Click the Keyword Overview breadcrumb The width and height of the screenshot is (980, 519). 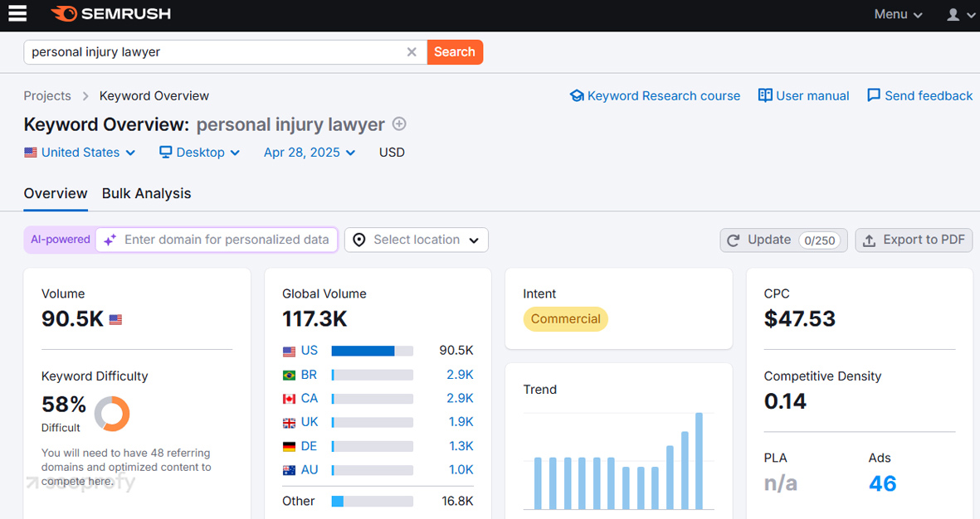tap(154, 95)
